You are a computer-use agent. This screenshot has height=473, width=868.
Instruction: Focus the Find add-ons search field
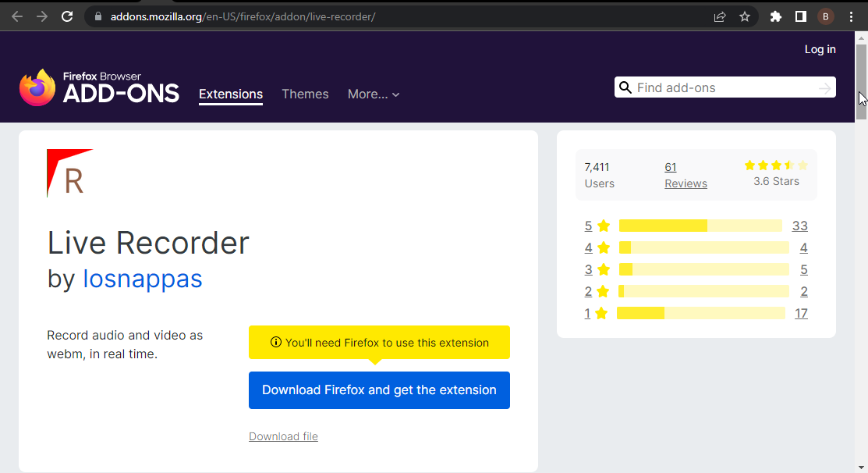(725, 87)
